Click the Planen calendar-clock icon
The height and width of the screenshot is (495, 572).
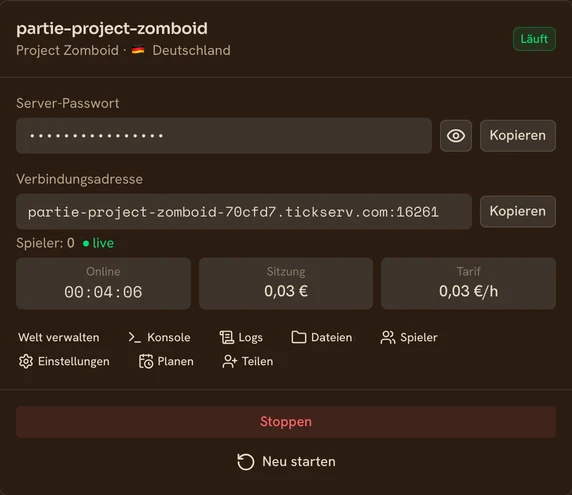pyautogui.click(x=146, y=361)
